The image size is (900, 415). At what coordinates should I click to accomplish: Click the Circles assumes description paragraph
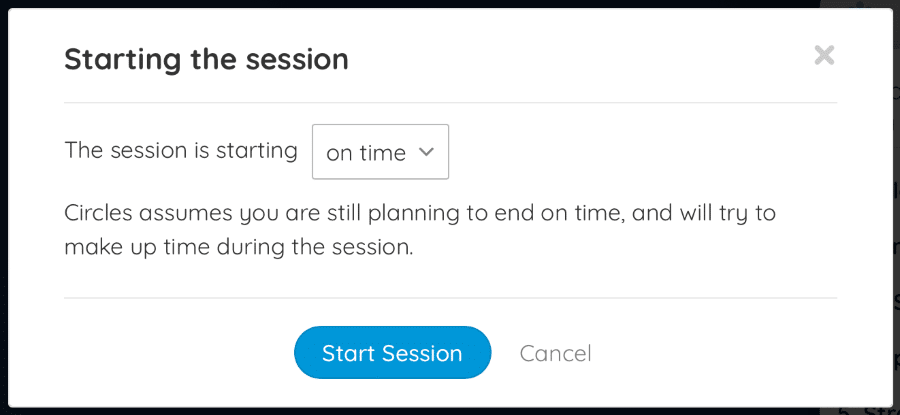420,231
